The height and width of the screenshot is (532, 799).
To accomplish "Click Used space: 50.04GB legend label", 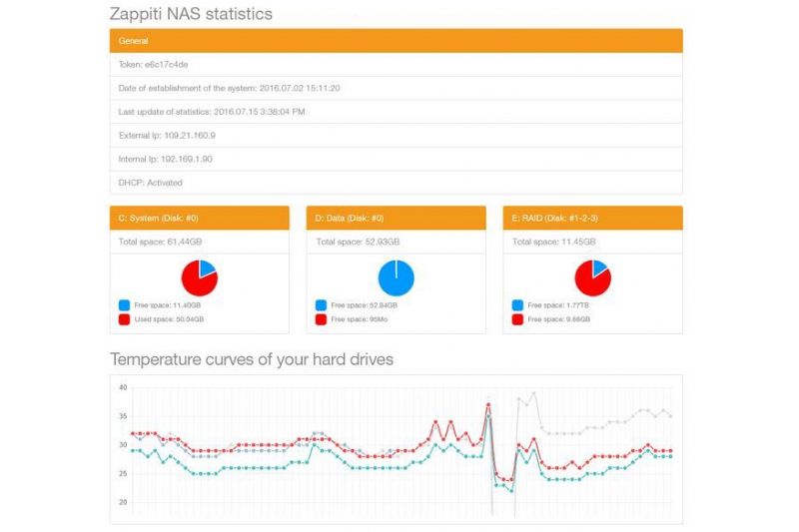I will [x=169, y=319].
